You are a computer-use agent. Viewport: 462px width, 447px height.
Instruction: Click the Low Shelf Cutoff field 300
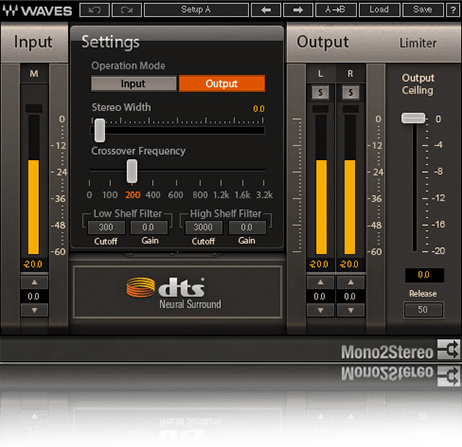tap(106, 227)
